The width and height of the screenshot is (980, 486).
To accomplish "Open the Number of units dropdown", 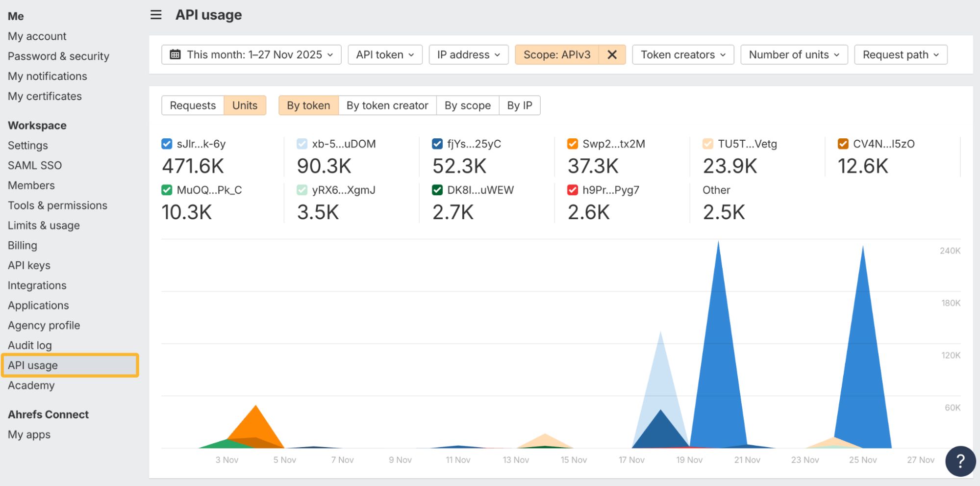I will [x=794, y=54].
